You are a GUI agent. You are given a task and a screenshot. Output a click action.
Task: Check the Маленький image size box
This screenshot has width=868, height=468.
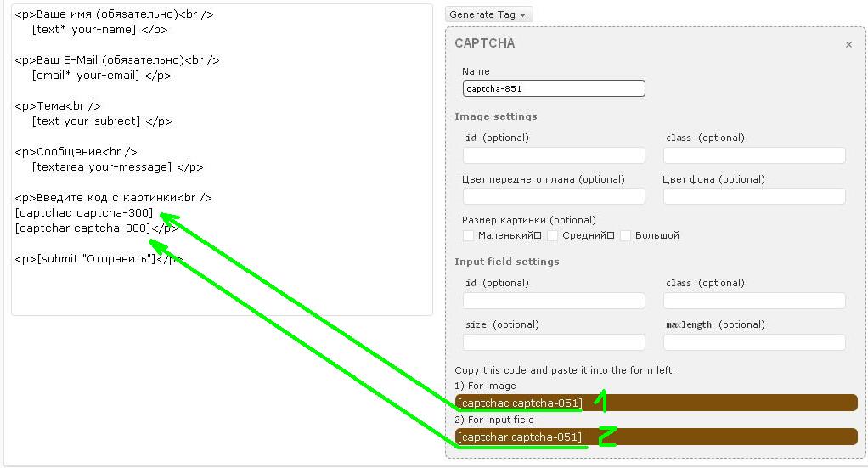[468, 235]
